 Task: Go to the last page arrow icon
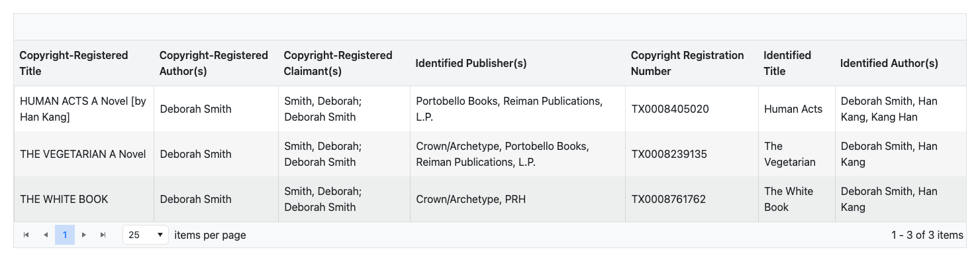tap(103, 235)
